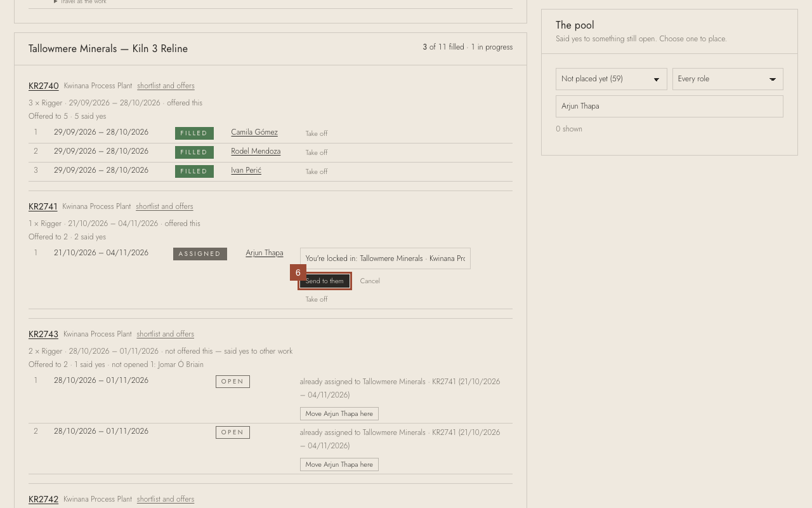
Task: Move Arjun Thapa to KR2743 slot 1
Action: click(339, 414)
